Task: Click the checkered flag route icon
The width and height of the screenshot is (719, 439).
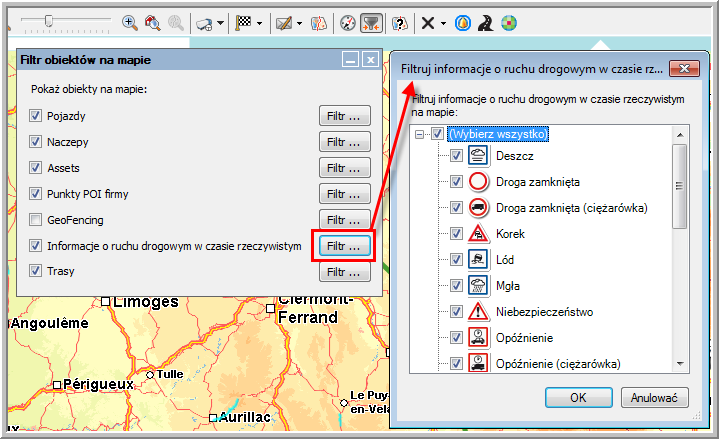Action: 242,21
